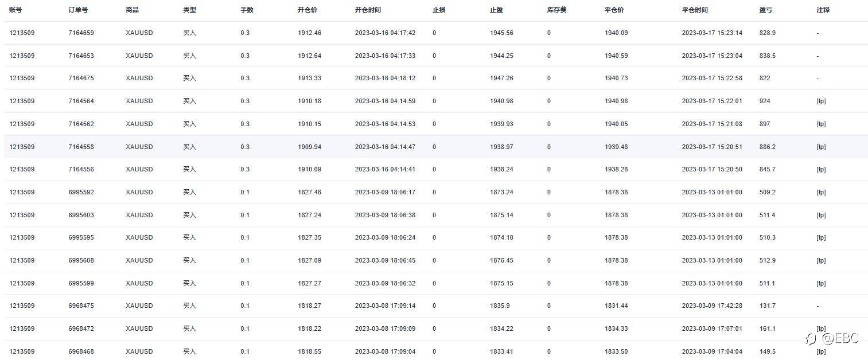Click the profit value 512.9

pyautogui.click(x=767, y=260)
